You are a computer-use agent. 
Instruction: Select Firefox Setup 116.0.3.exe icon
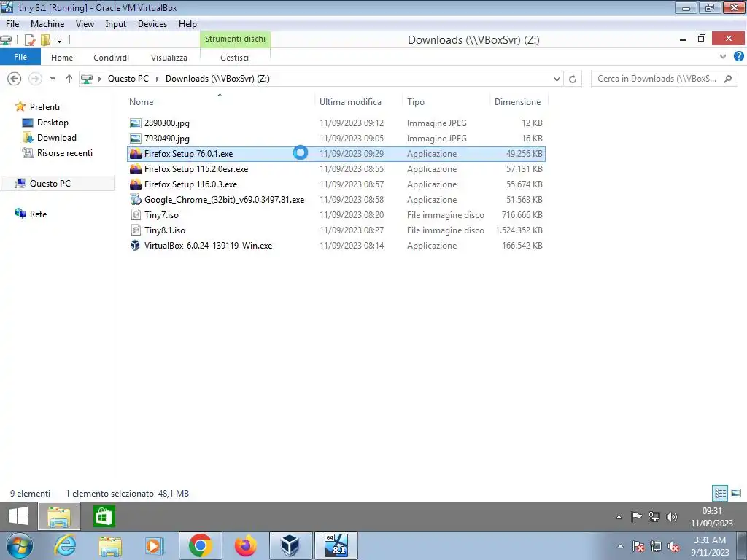[x=136, y=184]
